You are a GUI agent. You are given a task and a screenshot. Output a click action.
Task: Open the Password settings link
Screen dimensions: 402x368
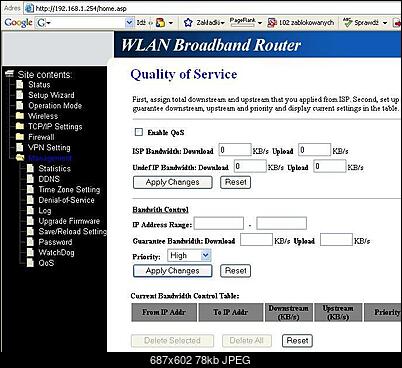(x=55, y=242)
